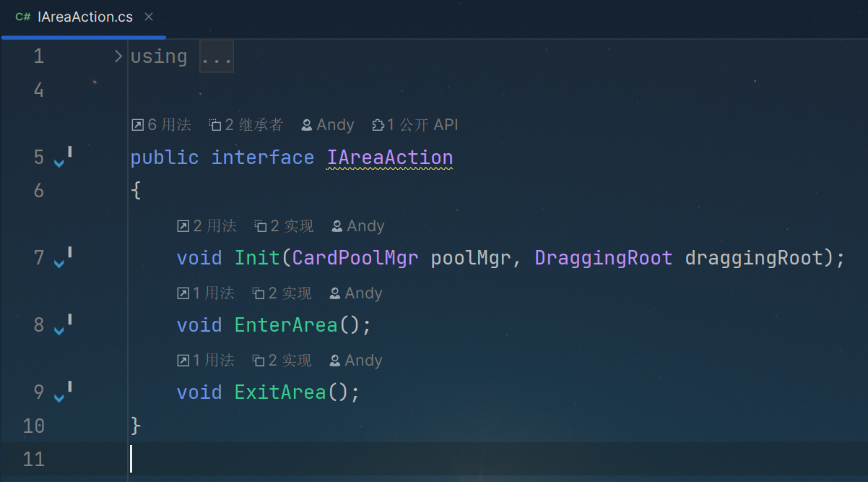Open the 2 实现 implementations lens above ExitArea
Screen dimensions: 868x482
pos(282,361)
